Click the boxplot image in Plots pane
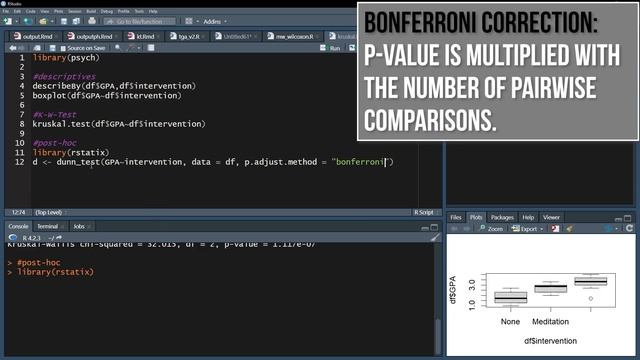 (x=542, y=295)
